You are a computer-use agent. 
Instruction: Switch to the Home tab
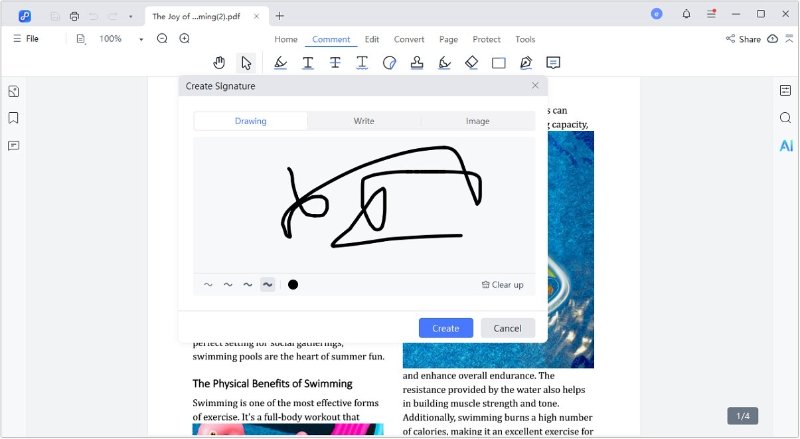(286, 39)
